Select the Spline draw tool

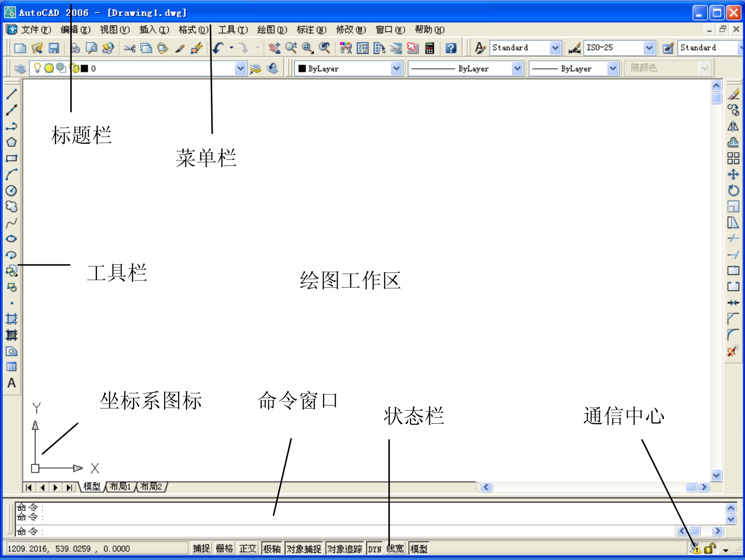pos(11,222)
